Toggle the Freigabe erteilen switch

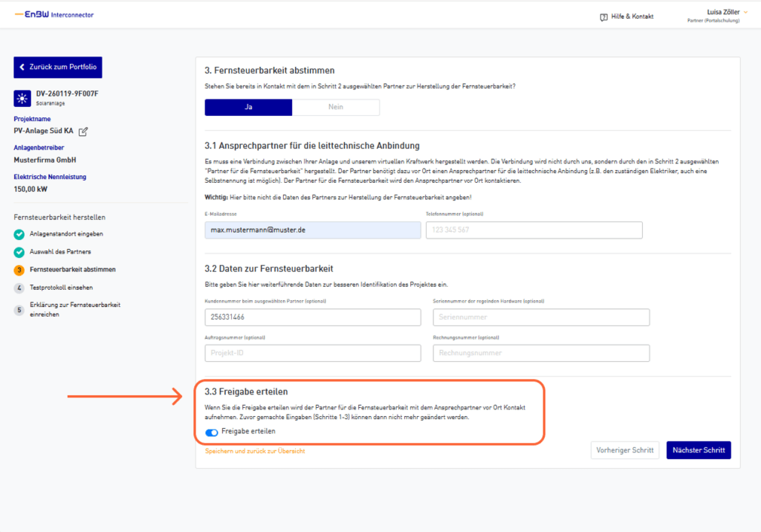212,432
